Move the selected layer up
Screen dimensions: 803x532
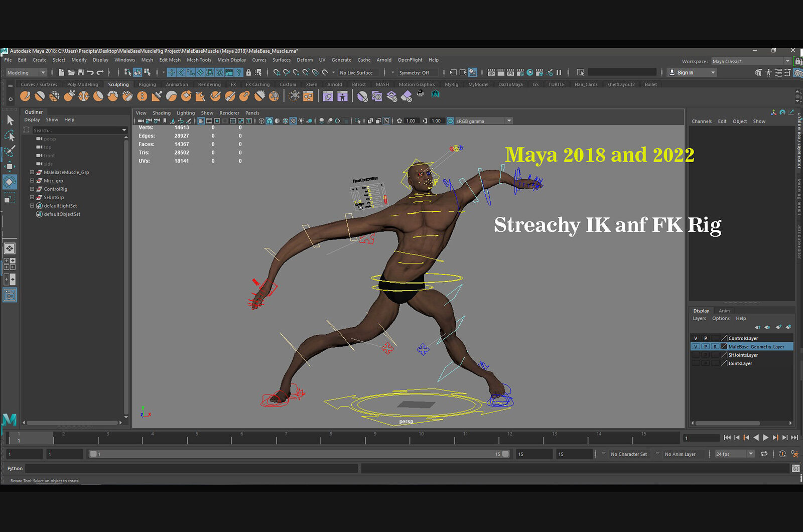click(758, 327)
